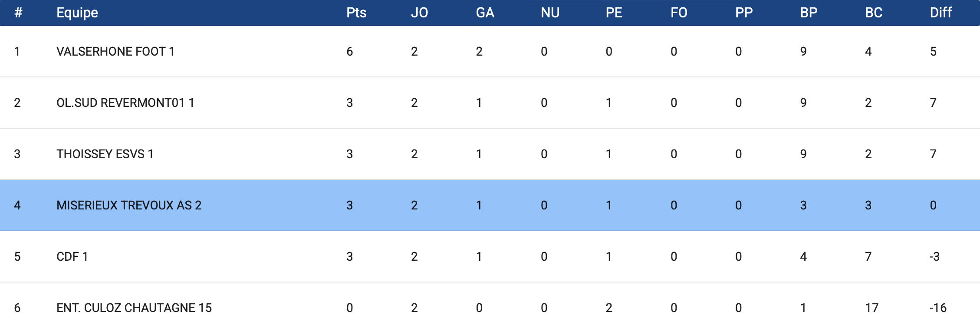Click the Equipe column header
Viewport: 980px width, 332px height.
(77, 13)
